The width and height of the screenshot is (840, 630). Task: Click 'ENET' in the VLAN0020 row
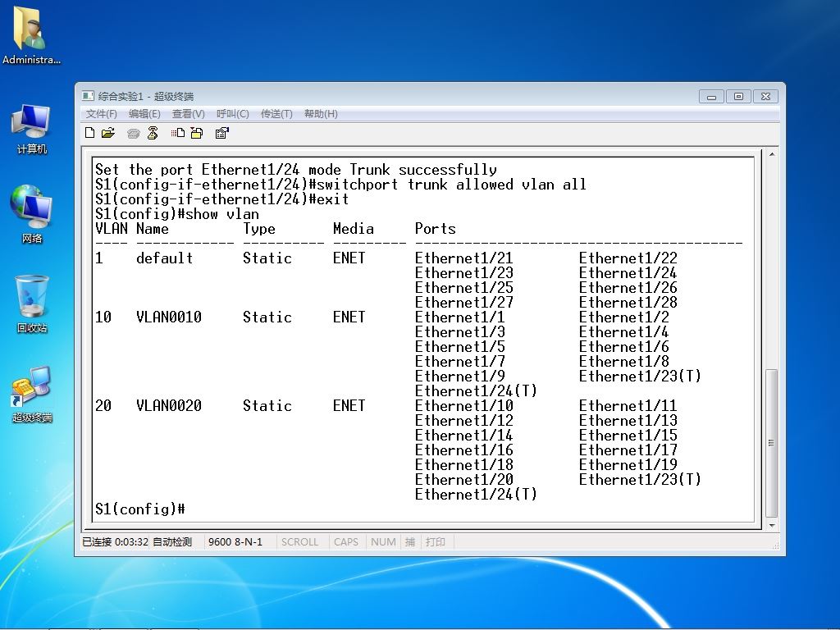coord(349,405)
